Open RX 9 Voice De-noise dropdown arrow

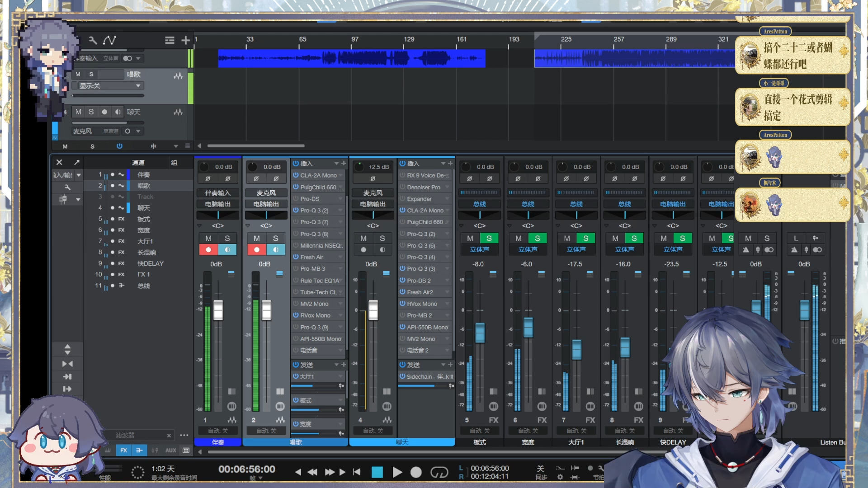[x=448, y=175]
